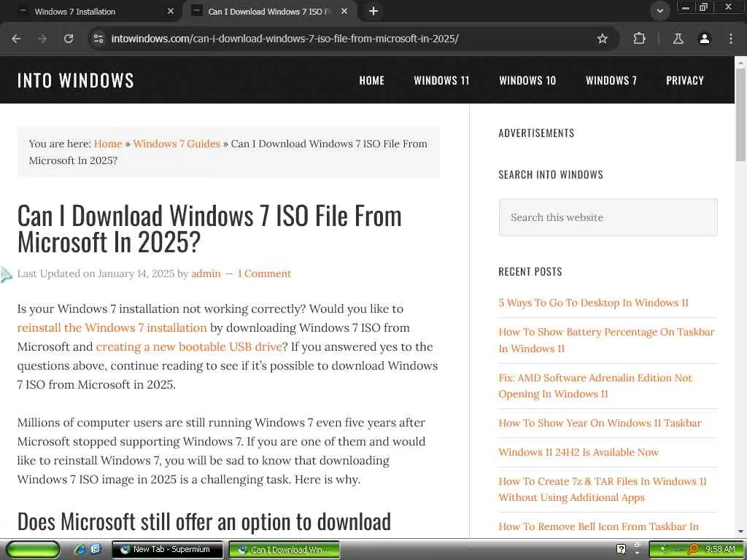Switch to New Tab - Supermium taskbar button
Screen dimensions: 747x560
click(167, 550)
